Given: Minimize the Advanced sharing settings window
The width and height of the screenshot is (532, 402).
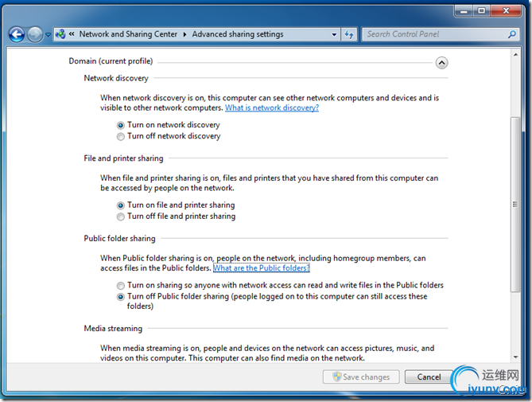Looking at the screenshot, I should [x=464, y=11].
